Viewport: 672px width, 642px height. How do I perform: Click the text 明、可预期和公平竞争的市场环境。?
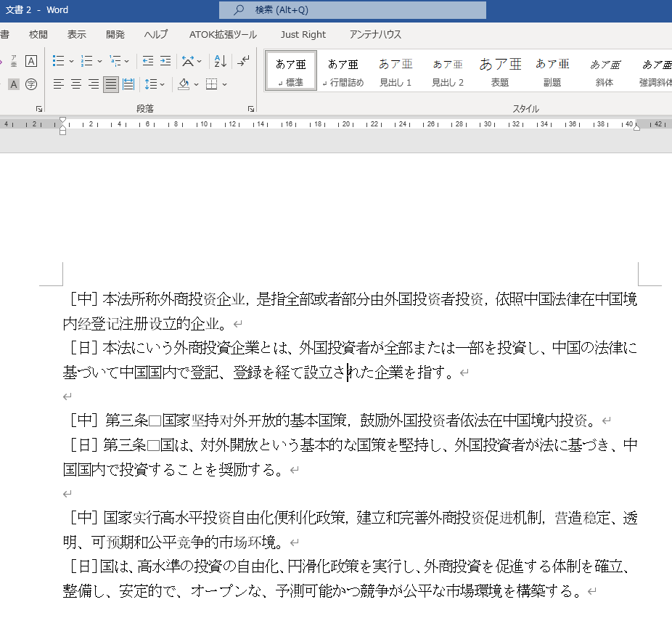coord(173,543)
